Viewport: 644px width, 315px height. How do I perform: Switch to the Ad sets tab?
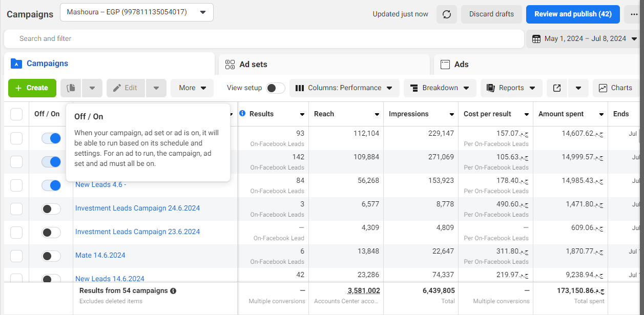point(253,65)
